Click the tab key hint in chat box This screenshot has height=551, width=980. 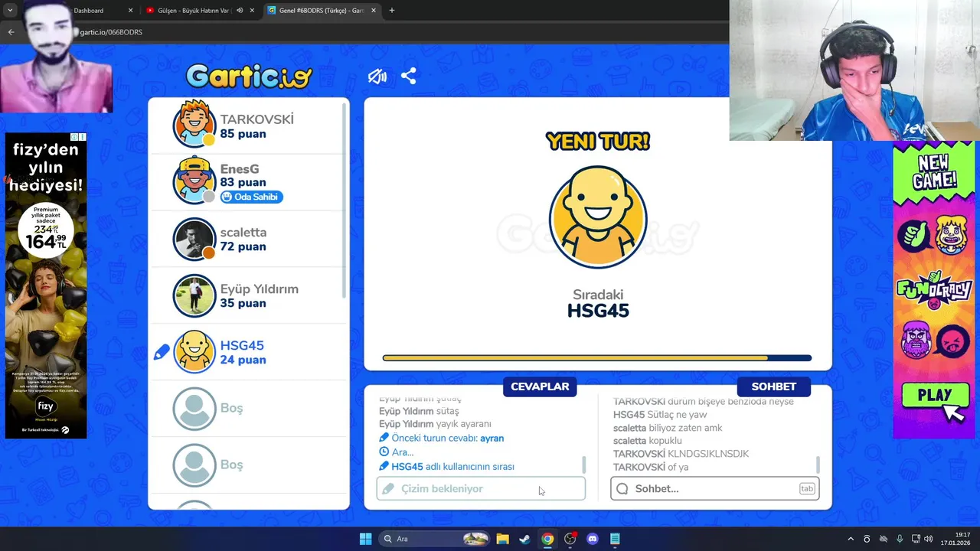[807, 488]
